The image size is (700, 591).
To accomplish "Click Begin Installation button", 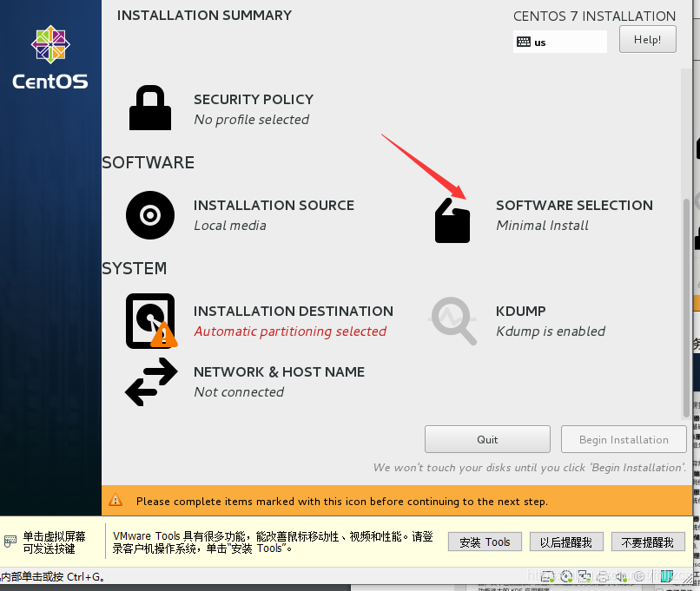I will coord(624,439).
